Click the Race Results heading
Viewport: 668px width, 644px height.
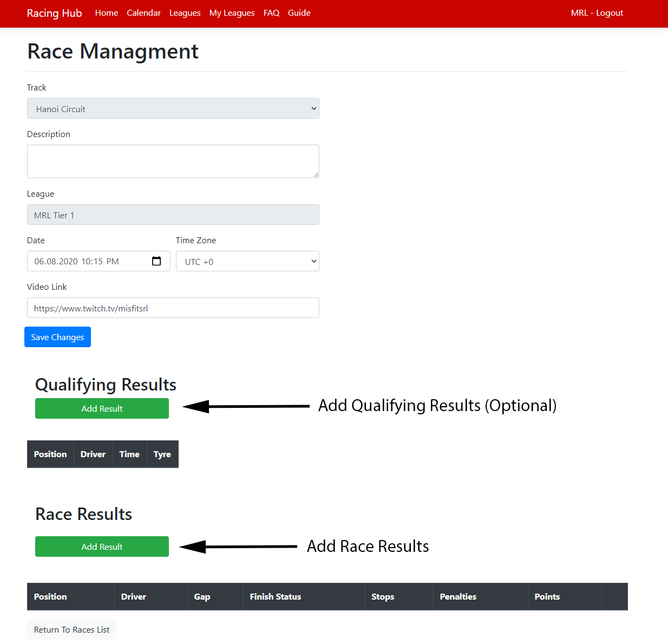[x=84, y=514]
